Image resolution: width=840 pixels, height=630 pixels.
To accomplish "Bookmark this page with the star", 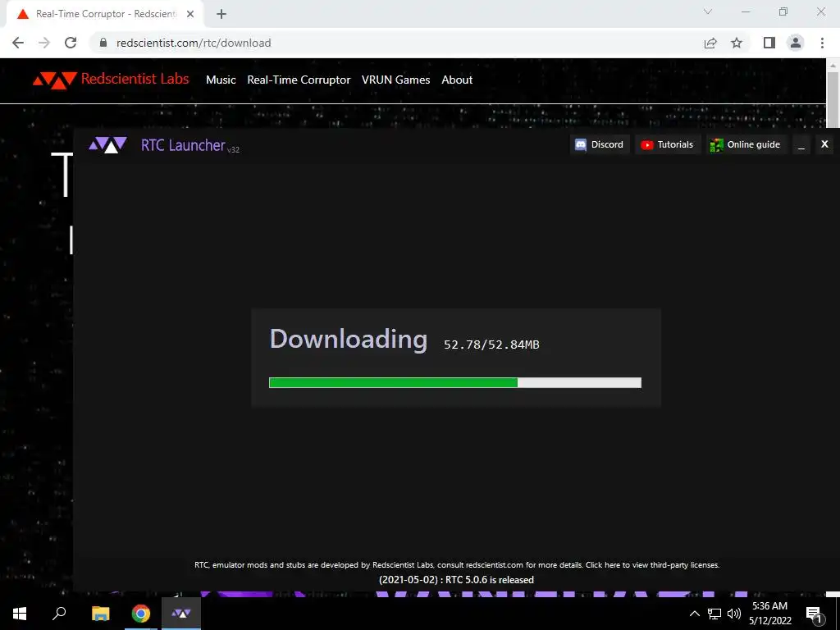I will 737,43.
